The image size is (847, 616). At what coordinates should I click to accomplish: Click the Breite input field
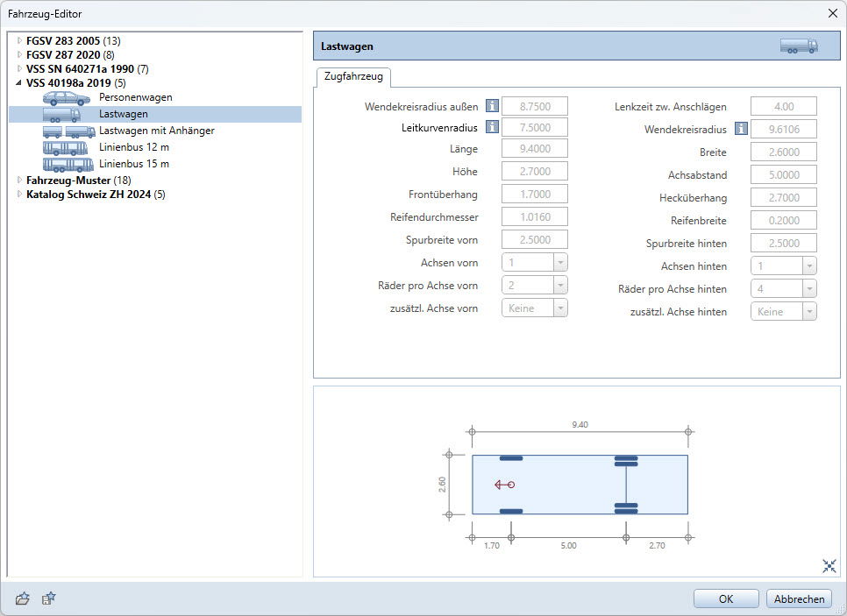(x=783, y=152)
